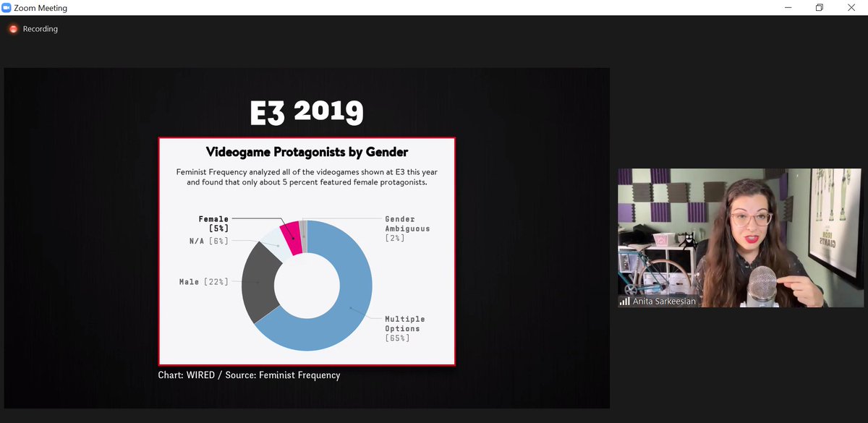Close the Zoom Meeting window
Image resolution: width=868 pixels, height=423 pixels.
[x=852, y=7]
